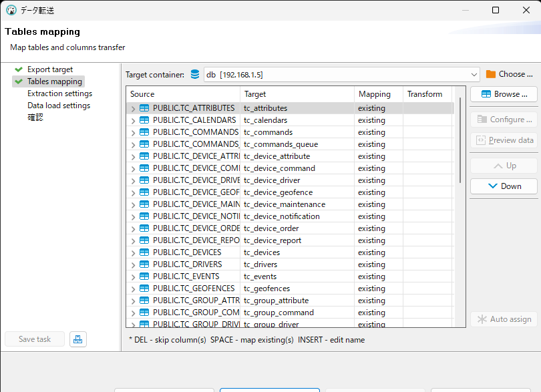Click the Down button
541x392 pixels.
pyautogui.click(x=504, y=186)
